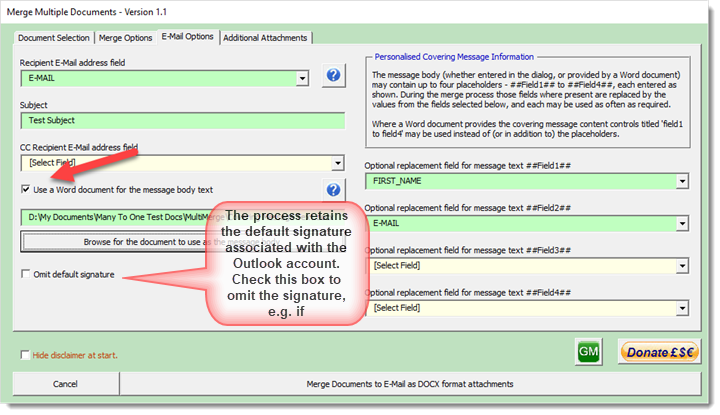The image size is (720, 415).
Task: Open the Merge Options tab
Action: [125, 37]
